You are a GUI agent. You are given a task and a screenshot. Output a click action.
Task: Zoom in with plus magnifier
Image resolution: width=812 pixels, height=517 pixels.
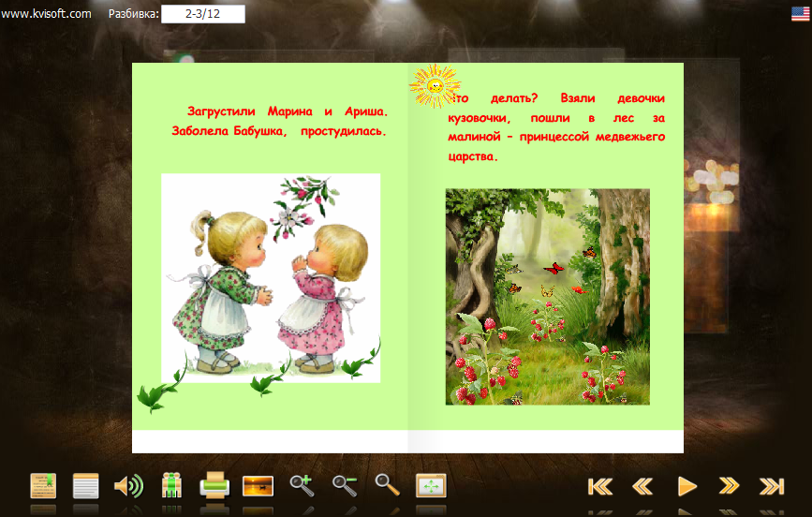click(302, 485)
